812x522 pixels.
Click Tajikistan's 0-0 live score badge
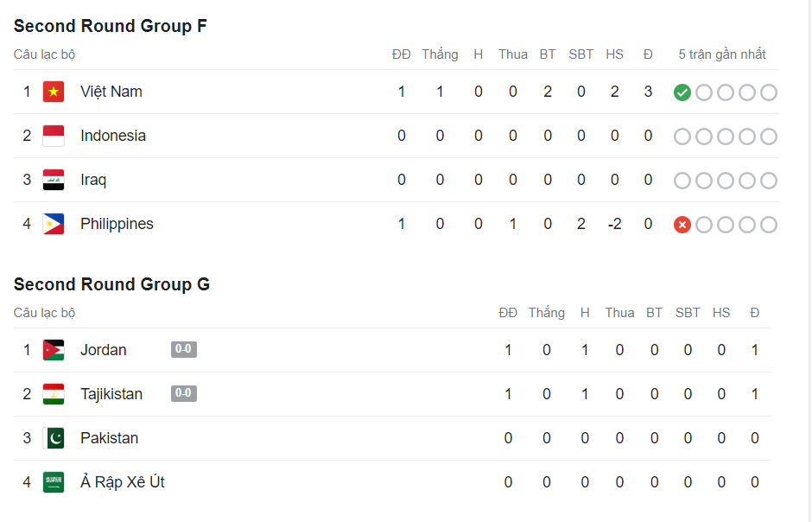tap(184, 393)
